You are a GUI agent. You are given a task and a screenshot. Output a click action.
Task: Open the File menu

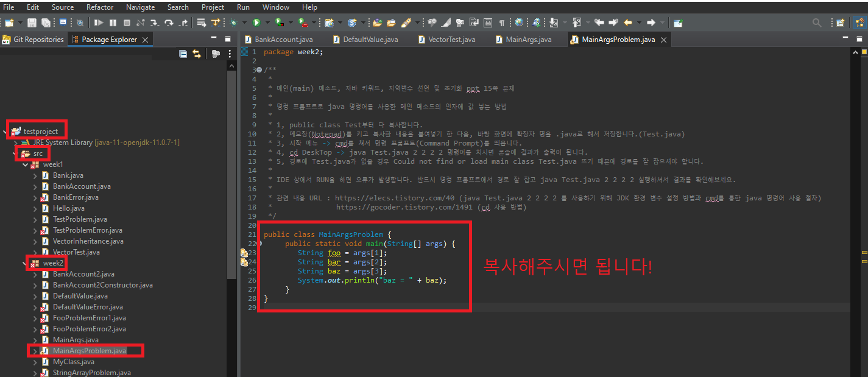(x=9, y=7)
